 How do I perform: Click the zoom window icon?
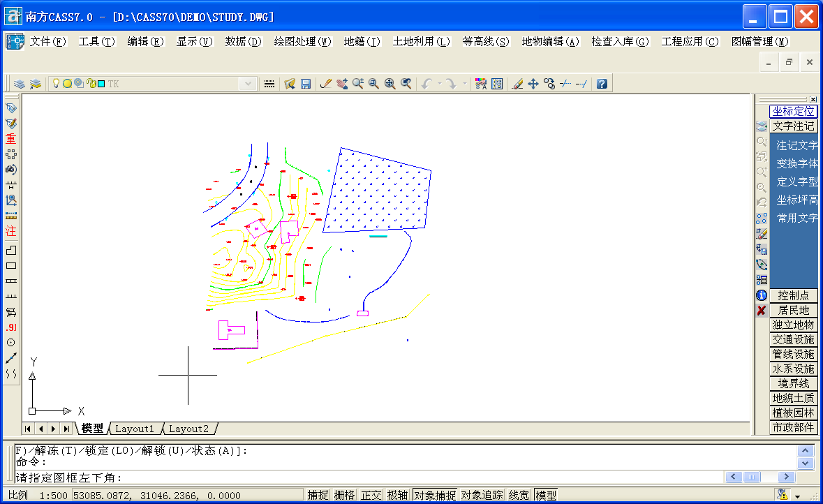[x=373, y=84]
